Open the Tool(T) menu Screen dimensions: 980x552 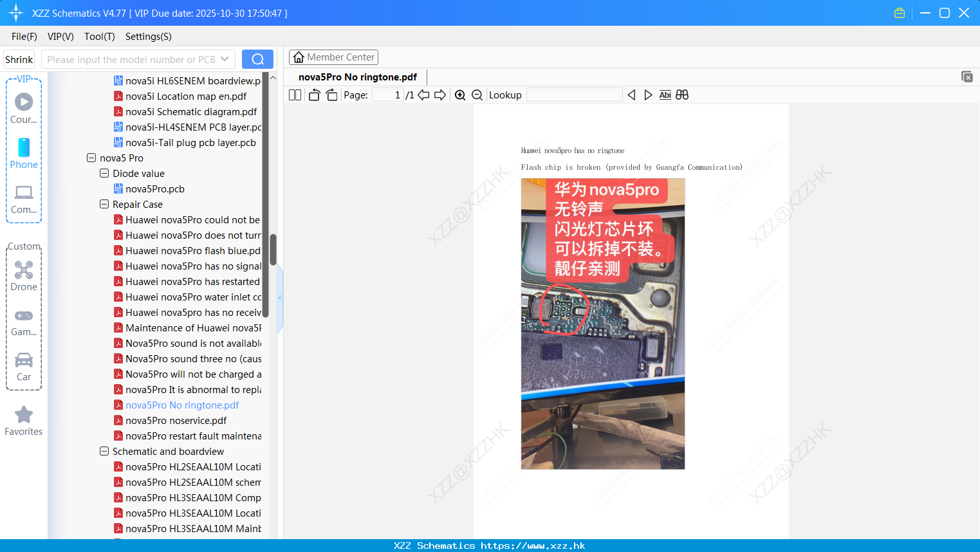pos(100,37)
